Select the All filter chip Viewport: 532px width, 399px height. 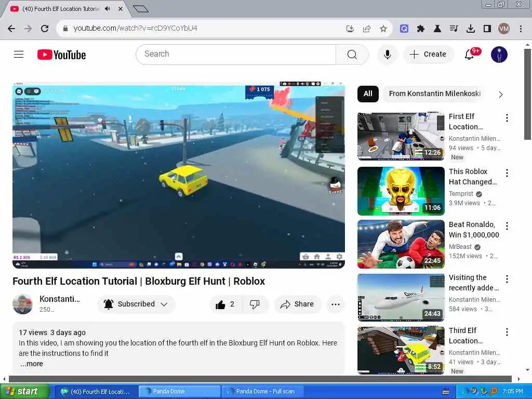368,94
